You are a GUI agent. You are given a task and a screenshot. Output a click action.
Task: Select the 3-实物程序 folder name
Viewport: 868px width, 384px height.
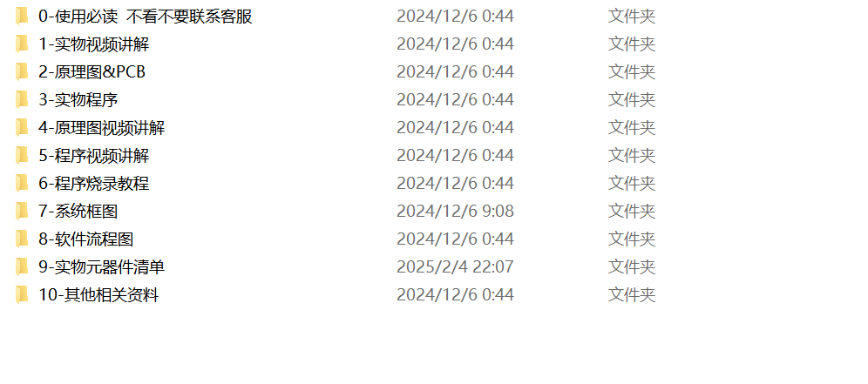[x=78, y=100]
